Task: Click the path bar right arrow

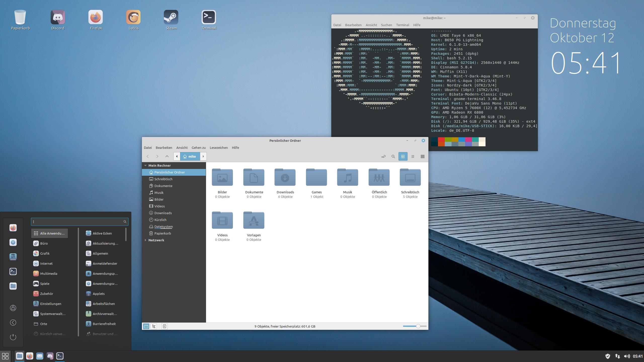Action: click(203, 156)
